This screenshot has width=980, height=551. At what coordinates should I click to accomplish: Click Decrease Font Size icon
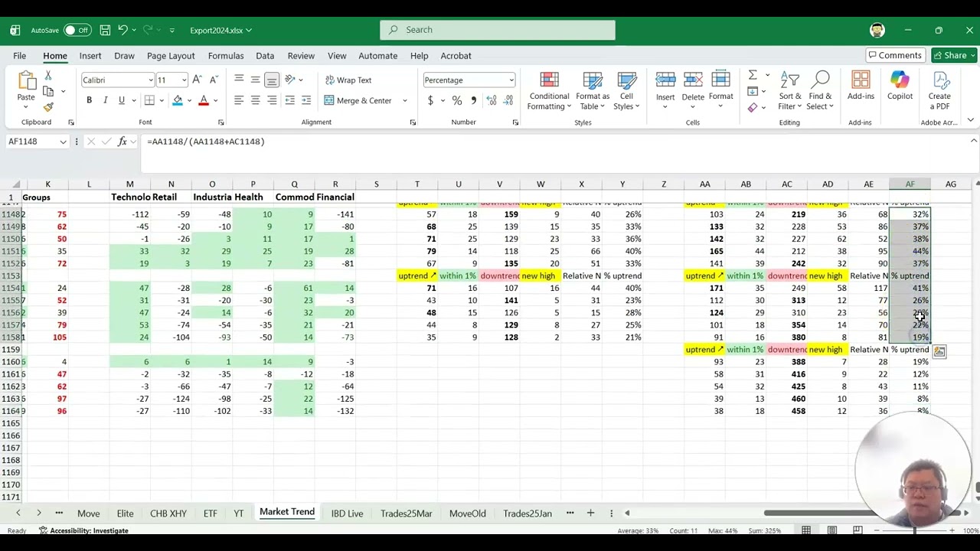[x=214, y=80]
